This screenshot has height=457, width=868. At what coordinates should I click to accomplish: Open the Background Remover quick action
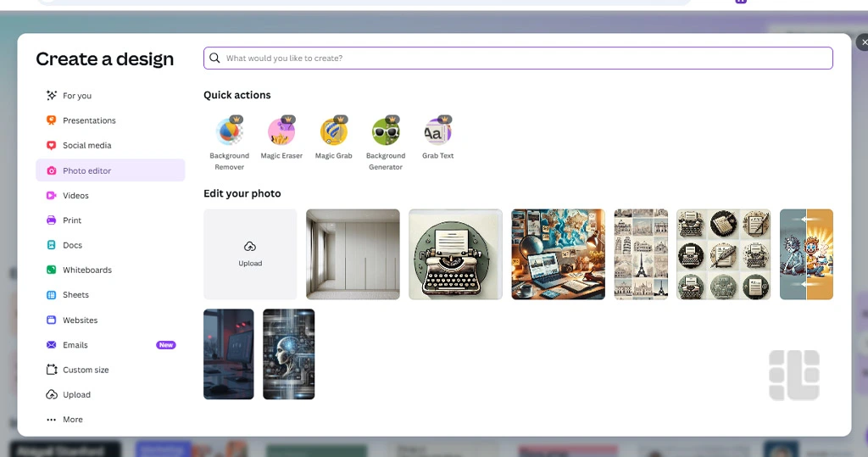point(229,132)
